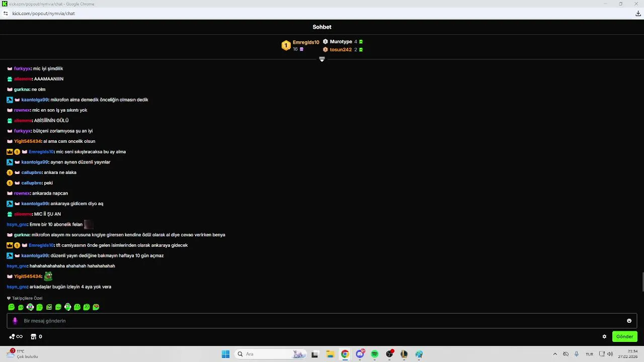Focus the 'Bir mesaj gönderin' input field
Image resolution: width=644 pixels, height=362 pixels.
322,321
